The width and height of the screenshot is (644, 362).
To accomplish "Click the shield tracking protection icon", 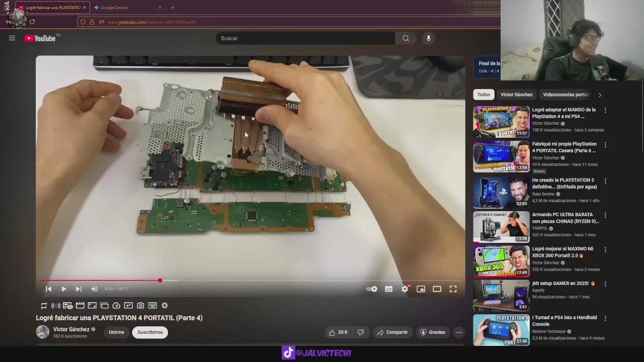I will (x=83, y=22).
